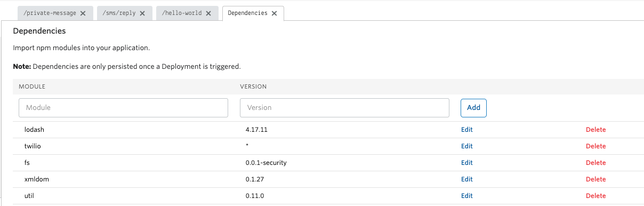Edit the xmldom dependency
Screen dimensions: 644x206
(467, 179)
